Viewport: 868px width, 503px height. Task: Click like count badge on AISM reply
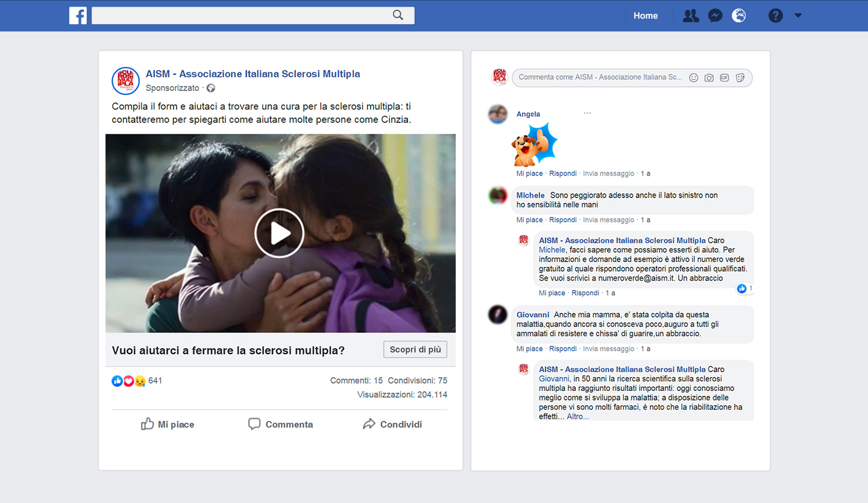744,289
